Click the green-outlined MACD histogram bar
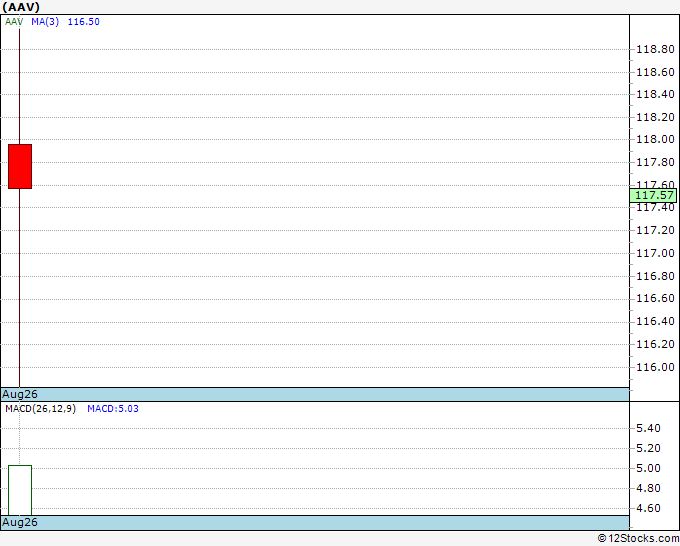The image size is (680, 546). [20, 490]
